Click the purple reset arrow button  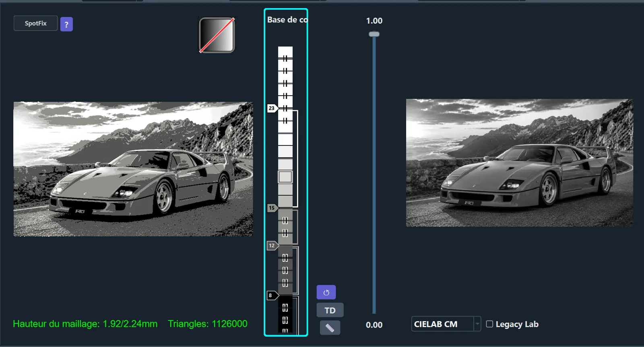pyautogui.click(x=326, y=292)
